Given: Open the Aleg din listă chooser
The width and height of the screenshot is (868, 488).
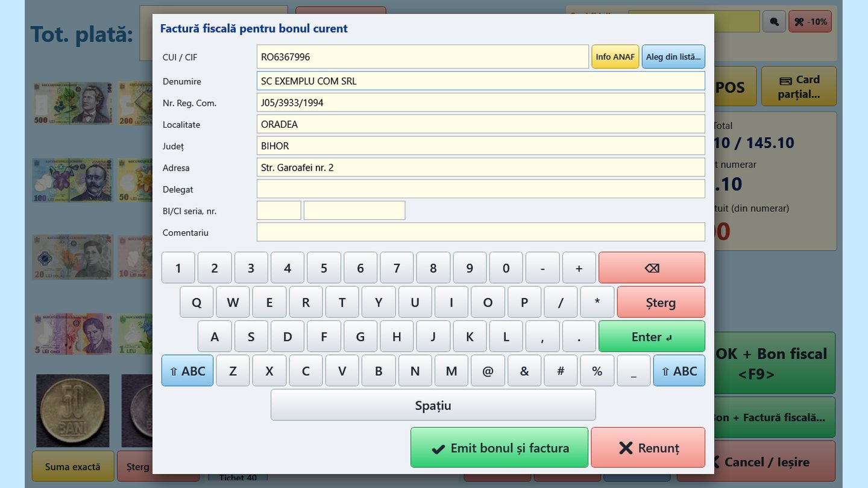Looking at the screenshot, I should click(673, 57).
